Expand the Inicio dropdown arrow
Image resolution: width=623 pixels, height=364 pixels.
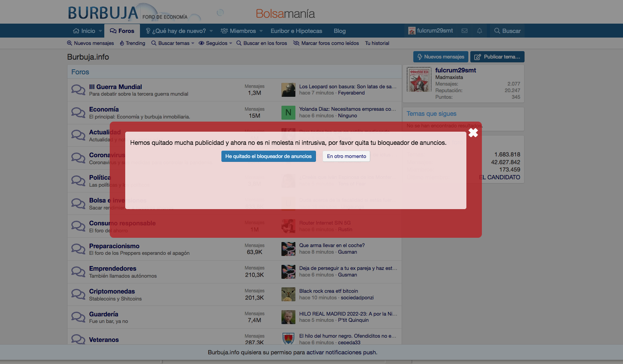tap(100, 31)
